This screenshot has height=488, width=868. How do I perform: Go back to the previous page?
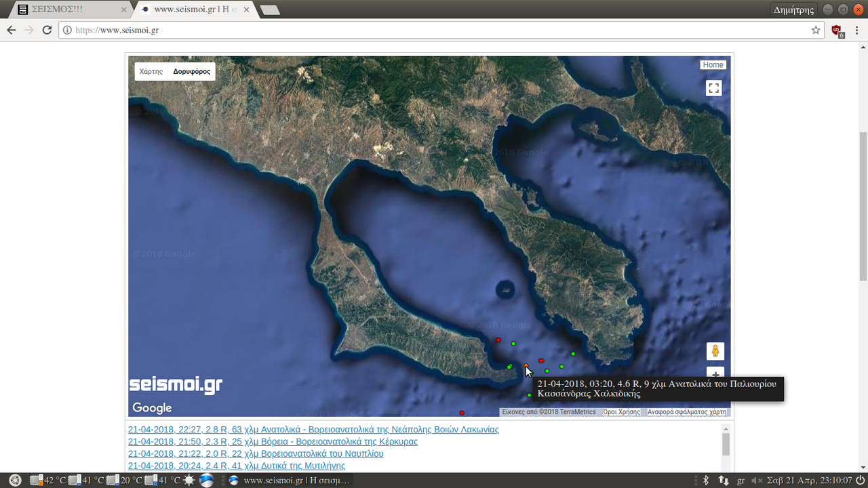click(11, 30)
